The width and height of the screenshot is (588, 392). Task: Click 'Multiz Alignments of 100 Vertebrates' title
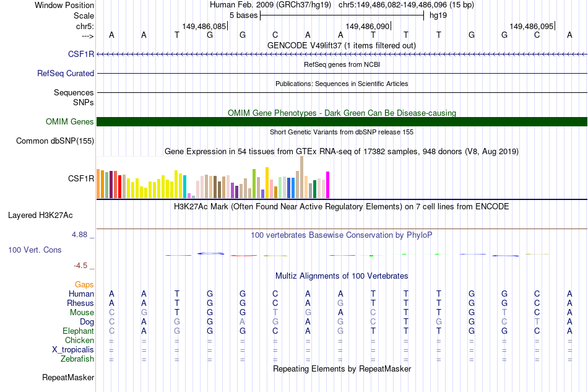[x=342, y=276]
